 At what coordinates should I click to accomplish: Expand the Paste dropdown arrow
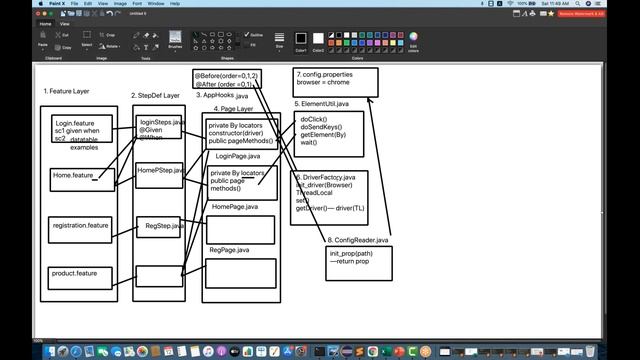[43, 50]
